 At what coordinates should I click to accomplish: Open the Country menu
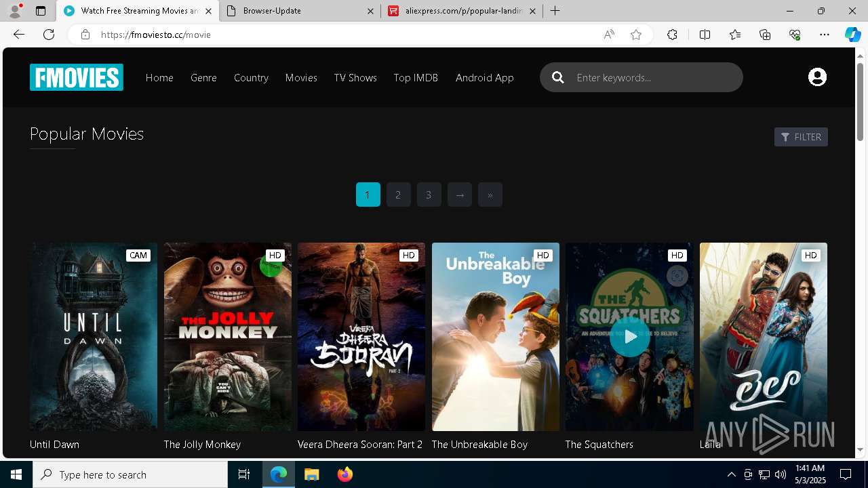point(251,78)
